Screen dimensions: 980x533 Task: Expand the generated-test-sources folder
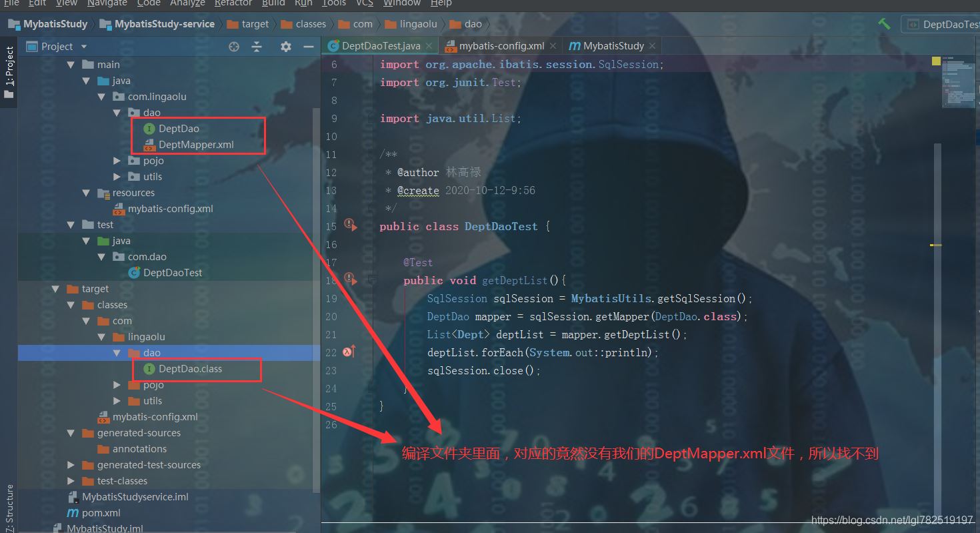71,465
